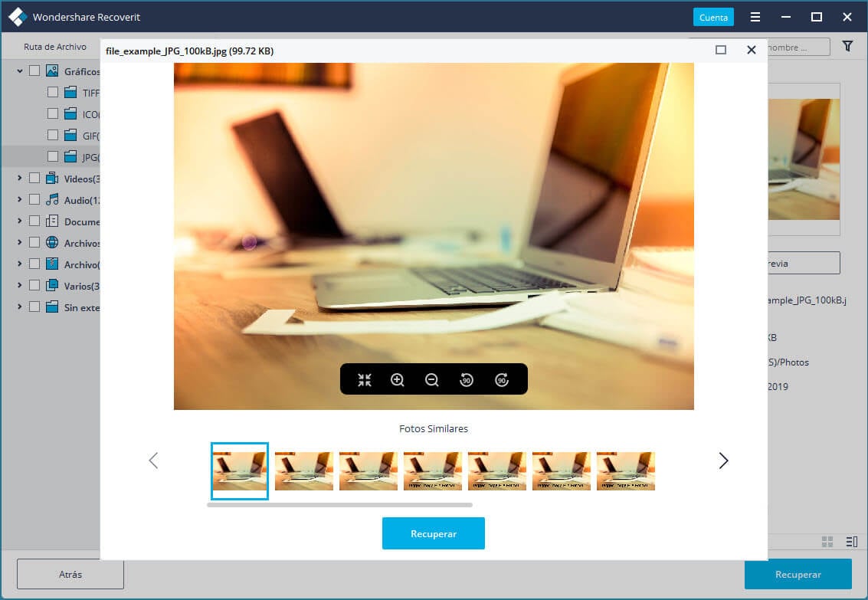
Task: Expand the Videos tree node
Action: [x=20, y=179]
